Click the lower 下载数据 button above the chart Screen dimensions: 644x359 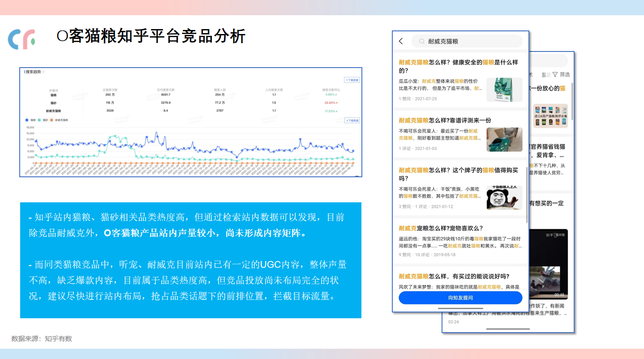tap(352, 120)
